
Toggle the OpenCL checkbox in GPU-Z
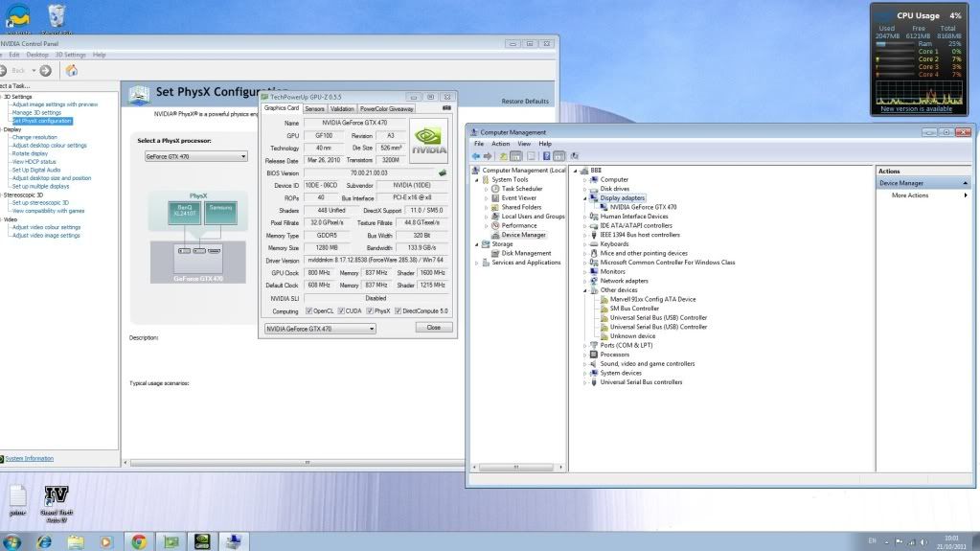[x=308, y=310]
